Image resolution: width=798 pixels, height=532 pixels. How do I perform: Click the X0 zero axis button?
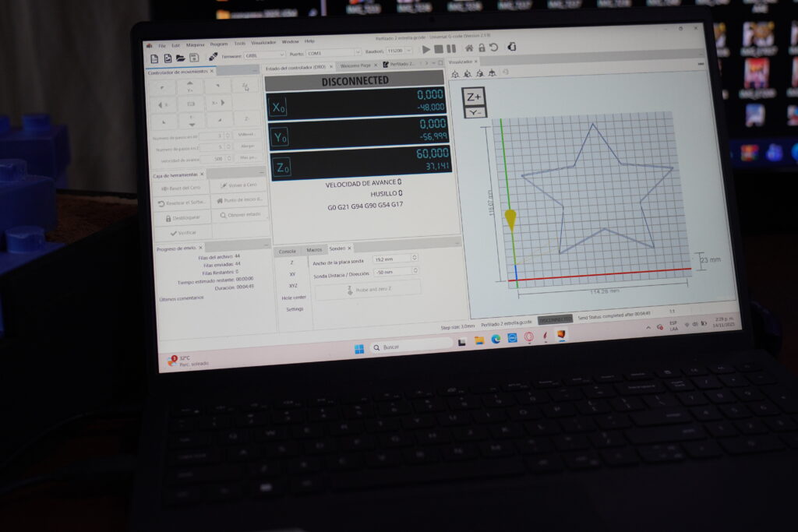point(278,107)
